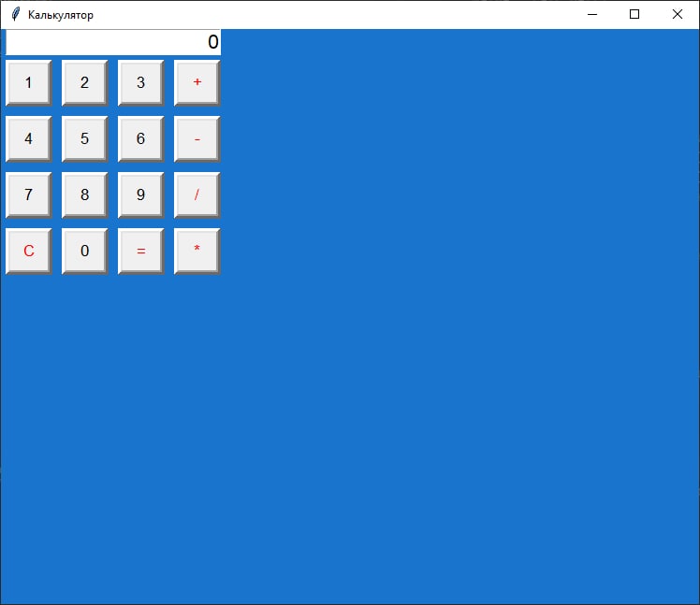Minimize the Калькулятор window

click(592, 14)
